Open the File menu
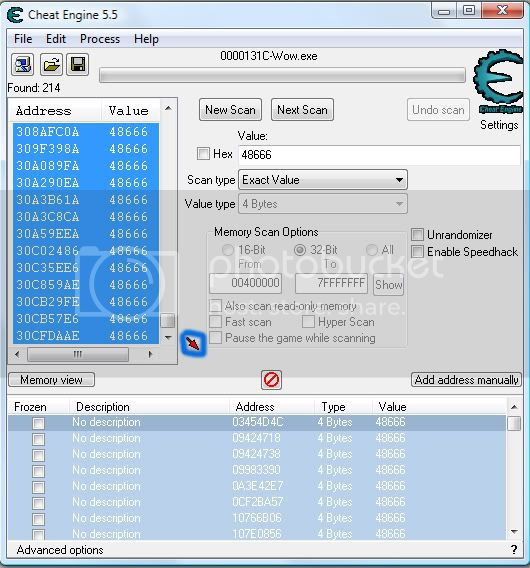This screenshot has width=530, height=568. pos(23,39)
